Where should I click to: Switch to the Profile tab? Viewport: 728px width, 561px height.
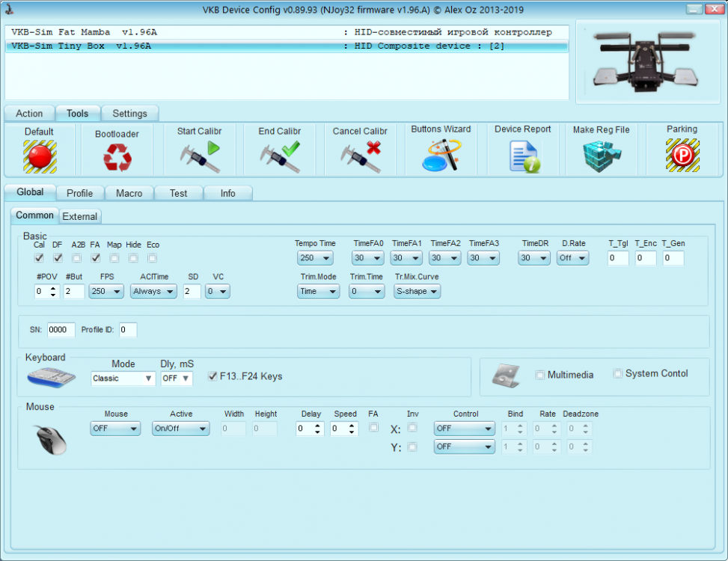coord(79,193)
